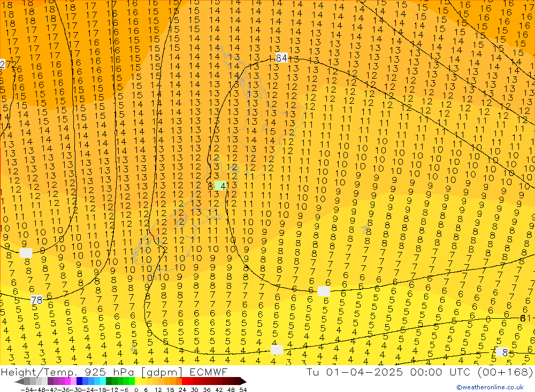Click the legend scale value 0

[136, 390]
